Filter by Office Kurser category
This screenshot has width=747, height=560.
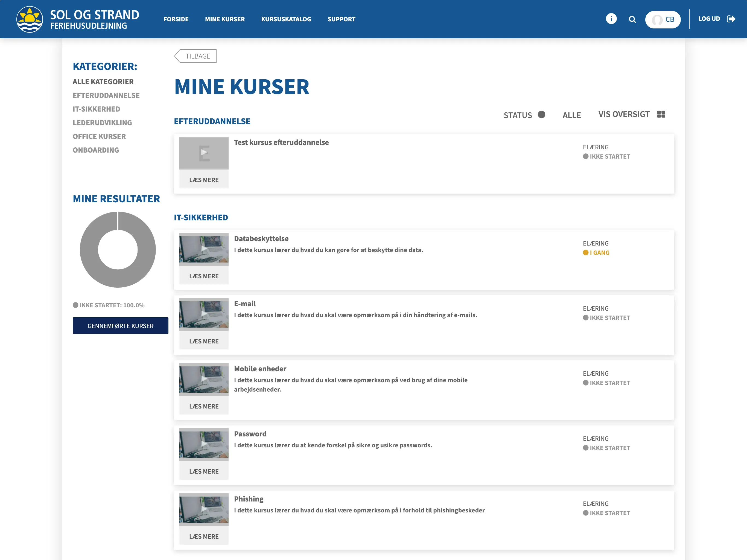coord(99,136)
